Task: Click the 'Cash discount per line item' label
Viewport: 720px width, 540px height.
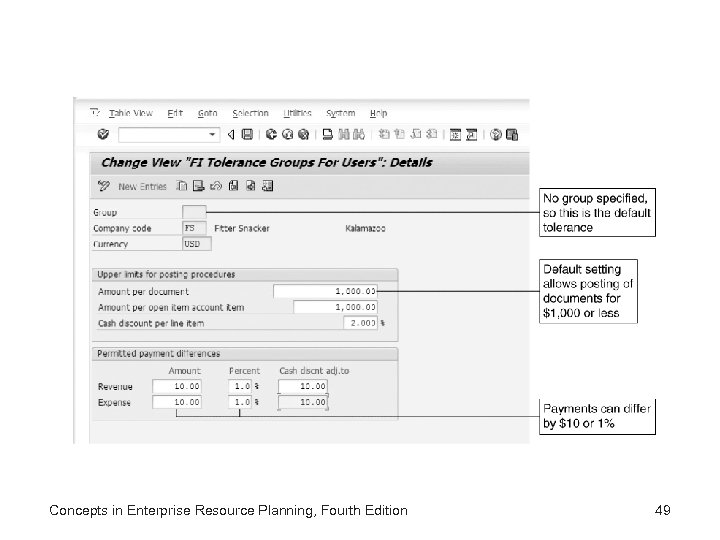Action: click(151, 323)
